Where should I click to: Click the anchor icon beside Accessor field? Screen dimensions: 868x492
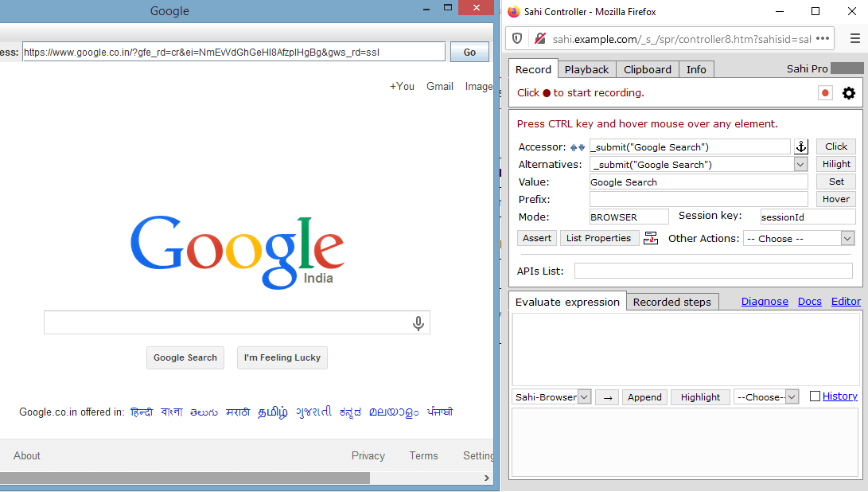801,146
